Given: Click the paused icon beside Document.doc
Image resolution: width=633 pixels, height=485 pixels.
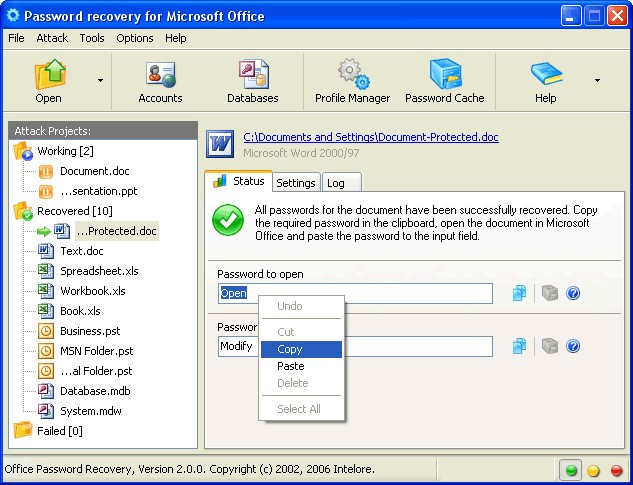Looking at the screenshot, I should tap(46, 172).
